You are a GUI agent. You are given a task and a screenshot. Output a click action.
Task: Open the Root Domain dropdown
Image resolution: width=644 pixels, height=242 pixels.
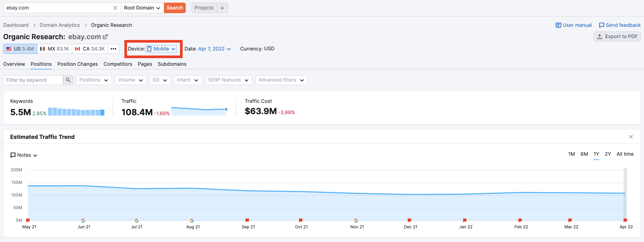click(x=142, y=8)
